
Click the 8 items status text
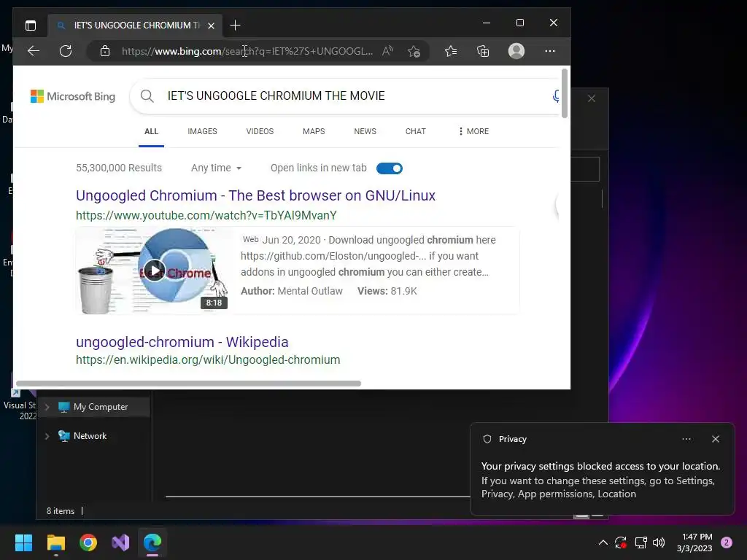pos(61,511)
